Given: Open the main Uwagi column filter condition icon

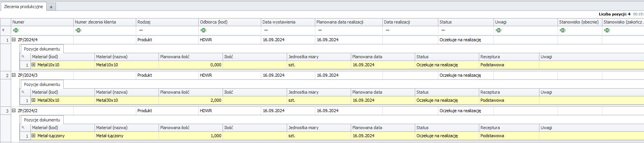Looking at the screenshot, I should (499, 30).
